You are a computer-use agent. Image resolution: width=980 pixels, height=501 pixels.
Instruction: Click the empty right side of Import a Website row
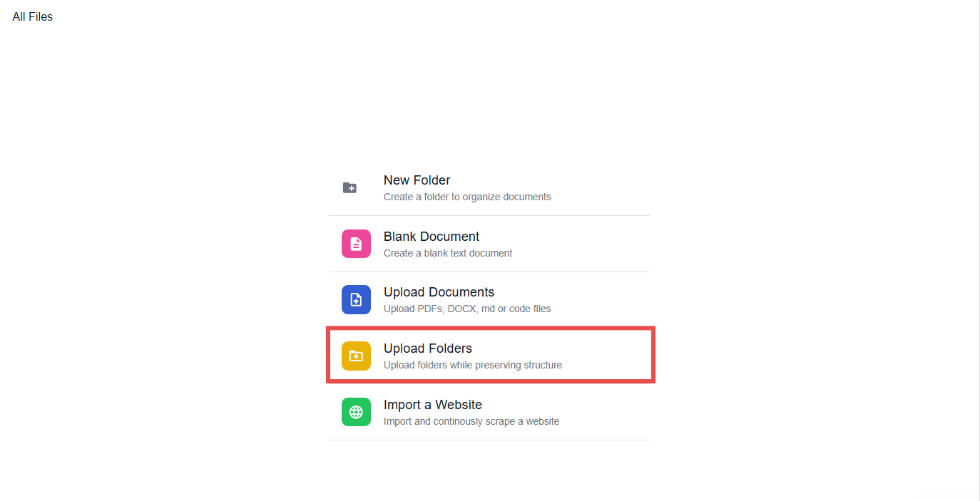coord(606,412)
